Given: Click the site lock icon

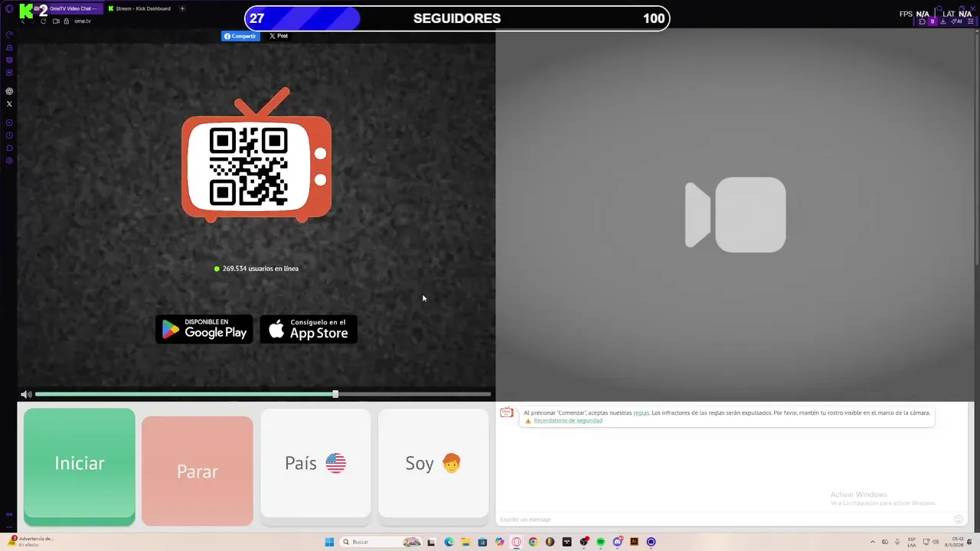Looking at the screenshot, I should pyautogui.click(x=67, y=21).
